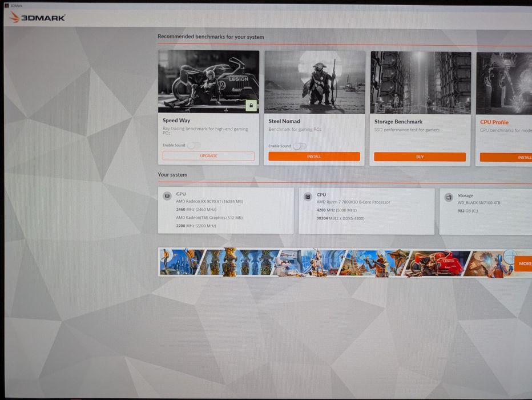The height and width of the screenshot is (400, 532).
Task: Click the lock icon on Speed Way image
Action: 251,106
